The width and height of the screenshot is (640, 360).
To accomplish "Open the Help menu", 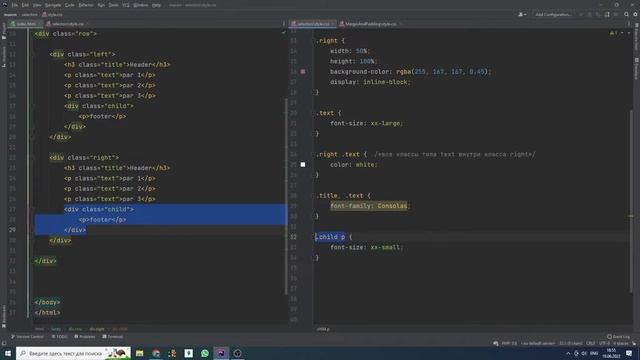I will pos(156,5).
